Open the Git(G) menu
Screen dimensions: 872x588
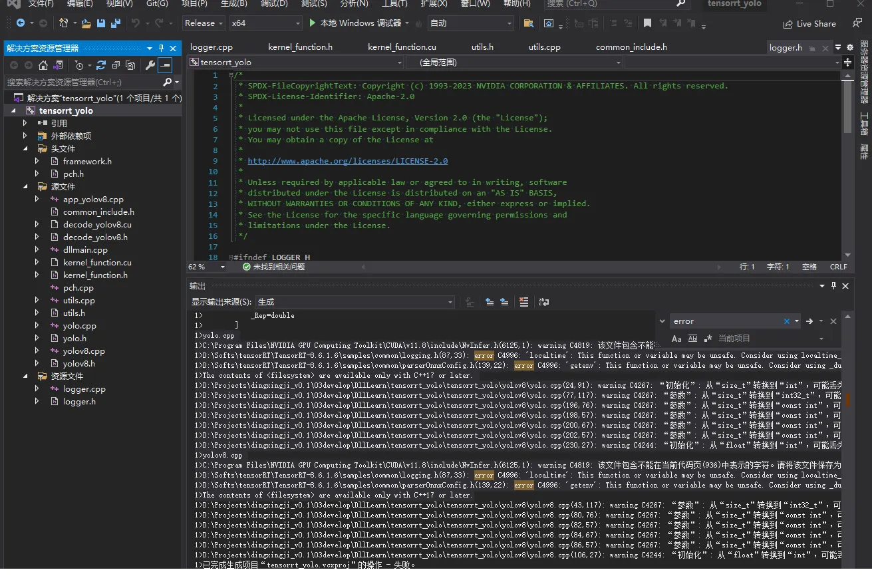click(157, 3)
